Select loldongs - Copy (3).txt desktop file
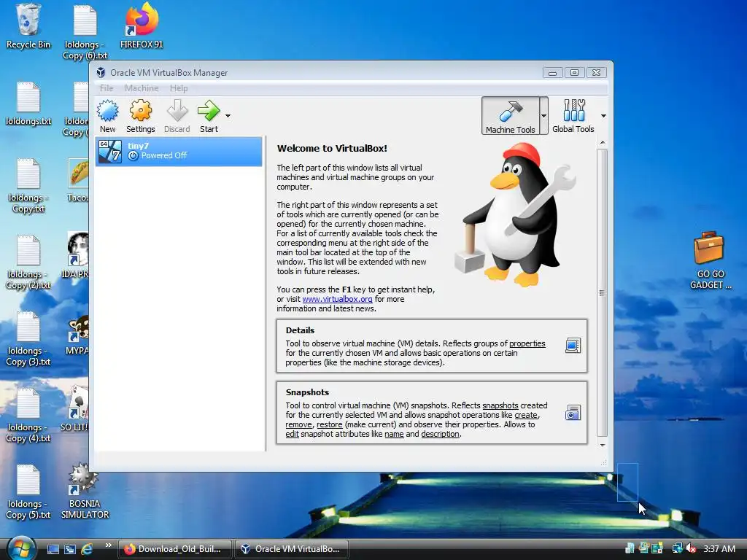 [x=28, y=339]
